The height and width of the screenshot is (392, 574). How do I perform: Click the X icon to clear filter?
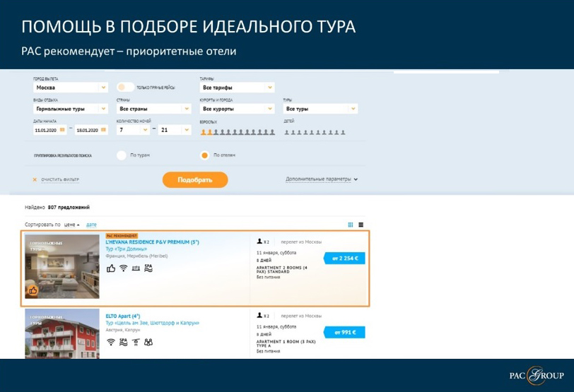(x=35, y=180)
